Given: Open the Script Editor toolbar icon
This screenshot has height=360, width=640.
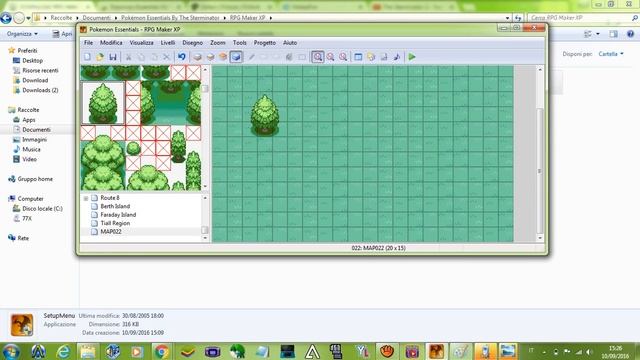Looking at the screenshot, I should (384, 57).
